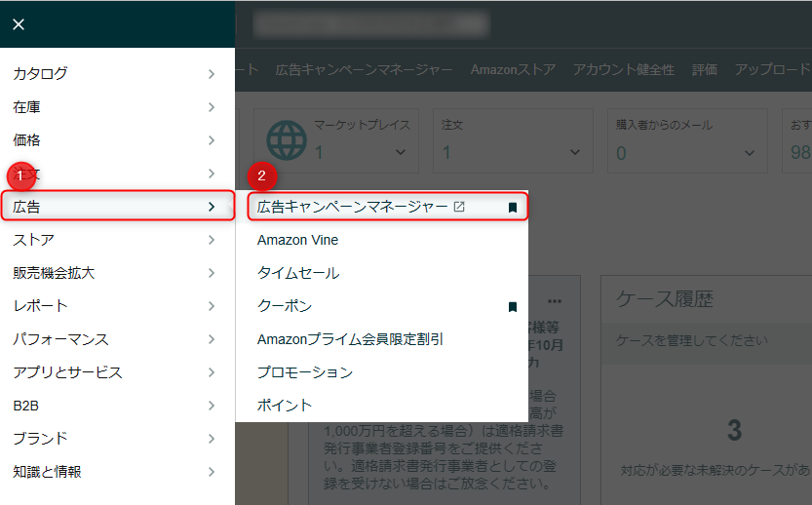The image size is (812, 505).
Task: Expand chevron next to アプリとサービス
Action: 212,372
